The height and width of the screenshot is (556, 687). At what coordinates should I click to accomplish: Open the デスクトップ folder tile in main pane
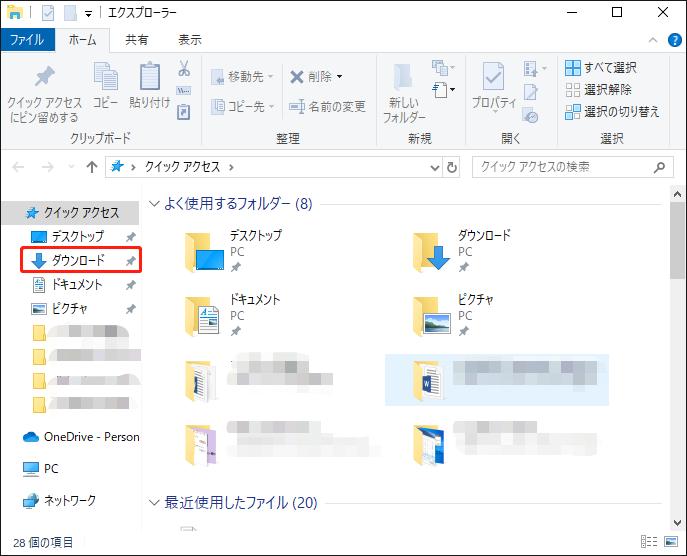234,252
